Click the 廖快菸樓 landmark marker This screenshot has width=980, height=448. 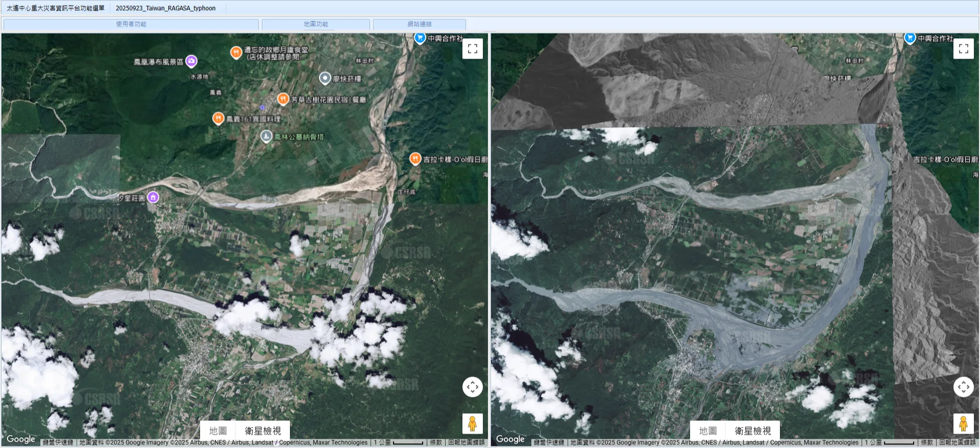(x=325, y=78)
